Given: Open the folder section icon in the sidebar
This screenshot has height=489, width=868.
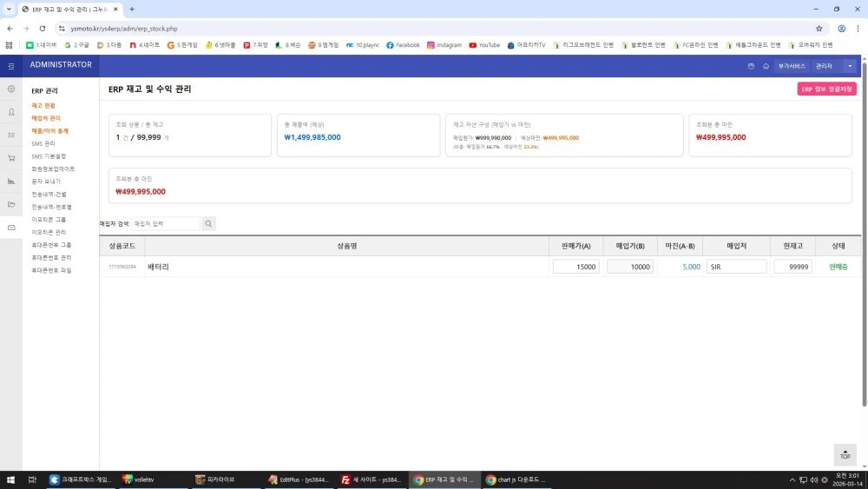Looking at the screenshot, I should pos(11,204).
